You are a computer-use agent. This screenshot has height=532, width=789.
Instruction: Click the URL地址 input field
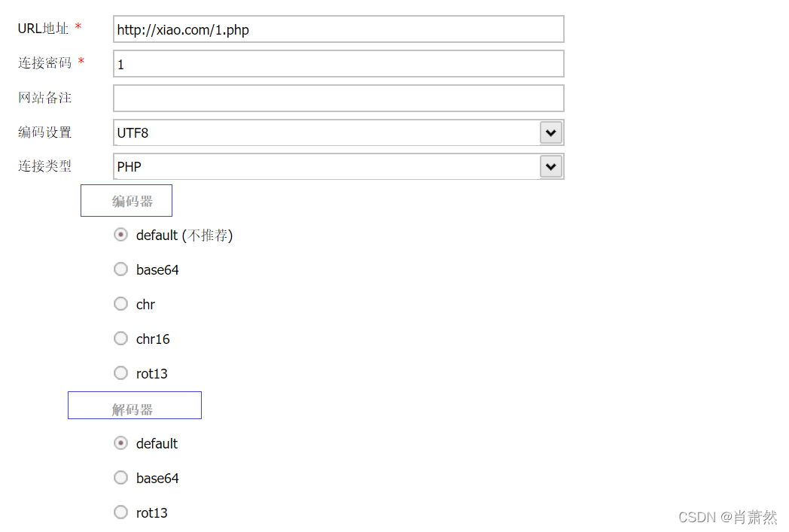[338, 29]
